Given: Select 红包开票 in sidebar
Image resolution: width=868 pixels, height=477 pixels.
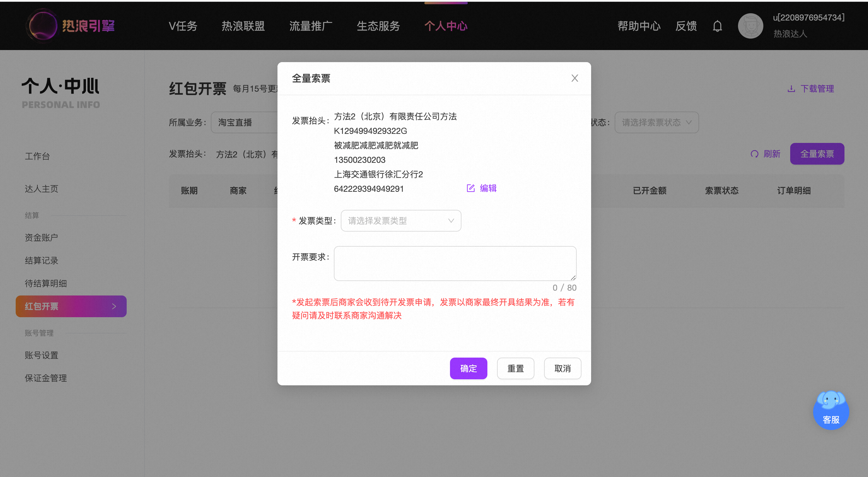Looking at the screenshot, I should [x=71, y=306].
